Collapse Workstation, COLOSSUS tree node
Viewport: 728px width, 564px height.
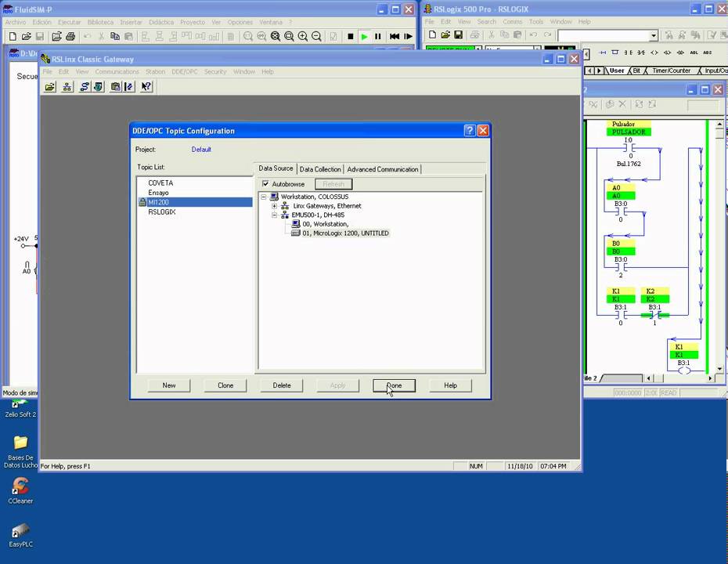[264, 197]
